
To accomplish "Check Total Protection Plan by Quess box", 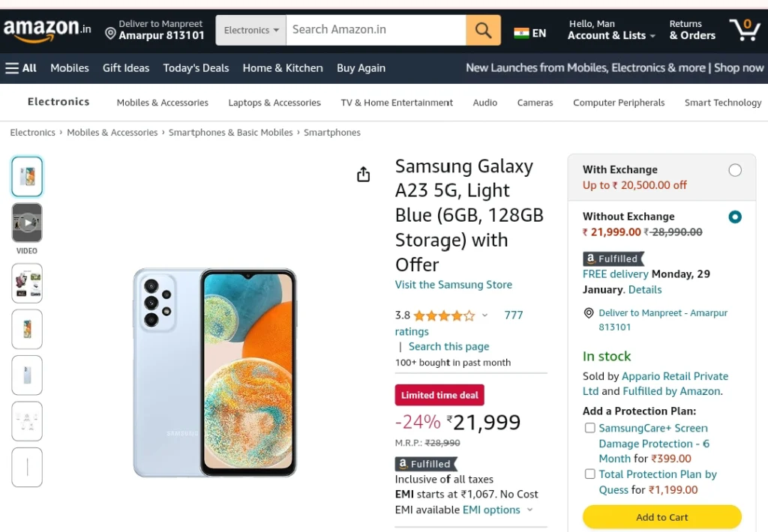I will coord(590,474).
